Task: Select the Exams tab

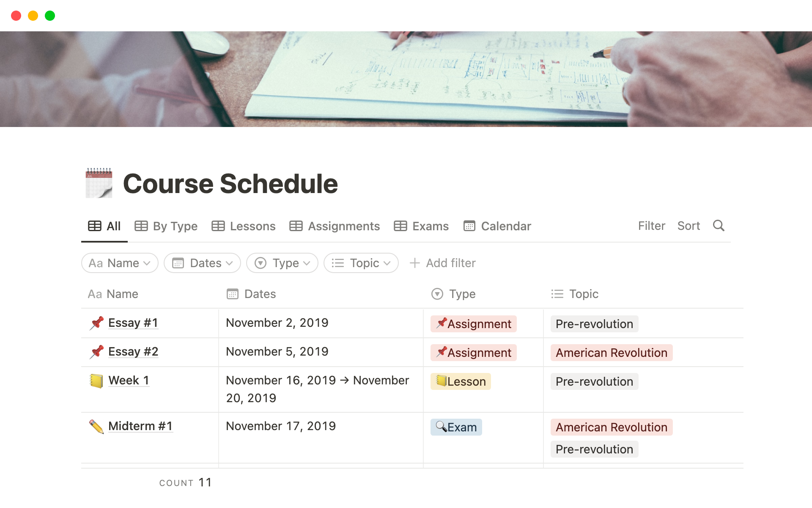Action: [x=422, y=225]
